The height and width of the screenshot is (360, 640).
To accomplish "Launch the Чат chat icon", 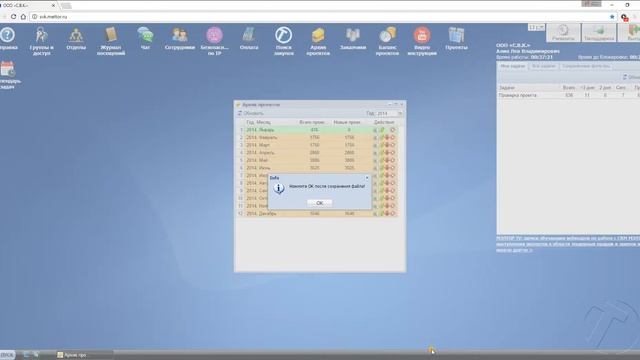I will point(145,39).
